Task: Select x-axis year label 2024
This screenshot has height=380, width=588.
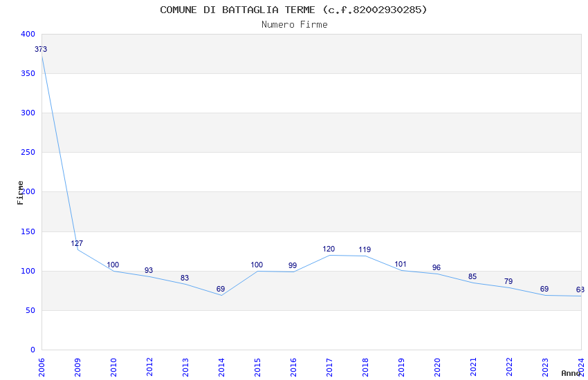Action: (582, 367)
